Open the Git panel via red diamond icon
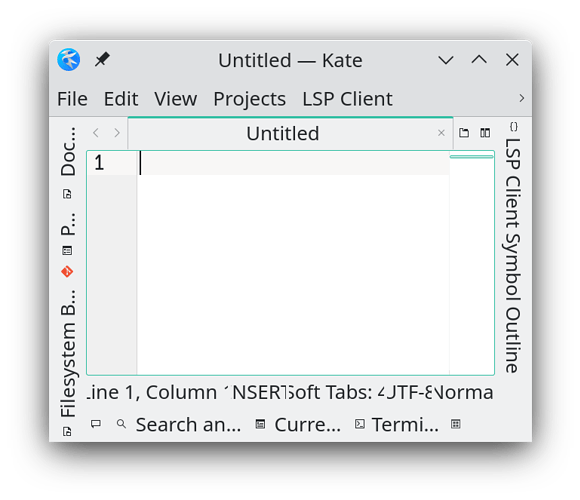This screenshot has width=580, height=500. click(x=67, y=272)
